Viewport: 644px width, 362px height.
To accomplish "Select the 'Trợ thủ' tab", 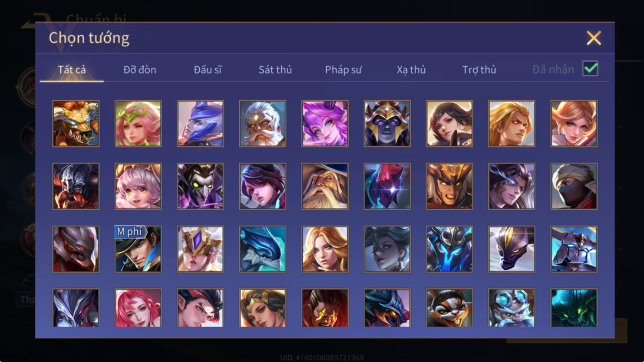I will pos(479,69).
